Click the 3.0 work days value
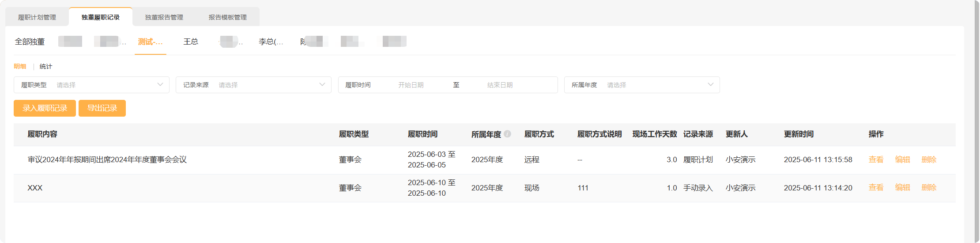 tap(671, 159)
